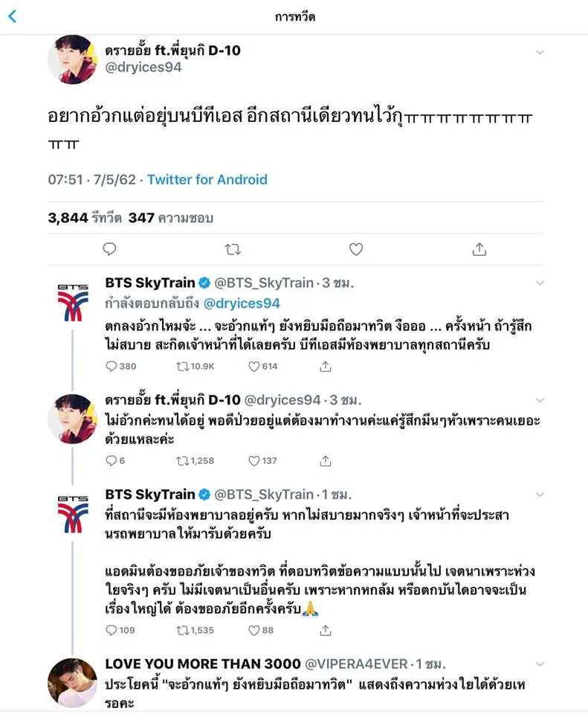The height and width of the screenshot is (714, 588).
Task: Open the @dryices94 mention link in reply
Action: click(x=242, y=303)
